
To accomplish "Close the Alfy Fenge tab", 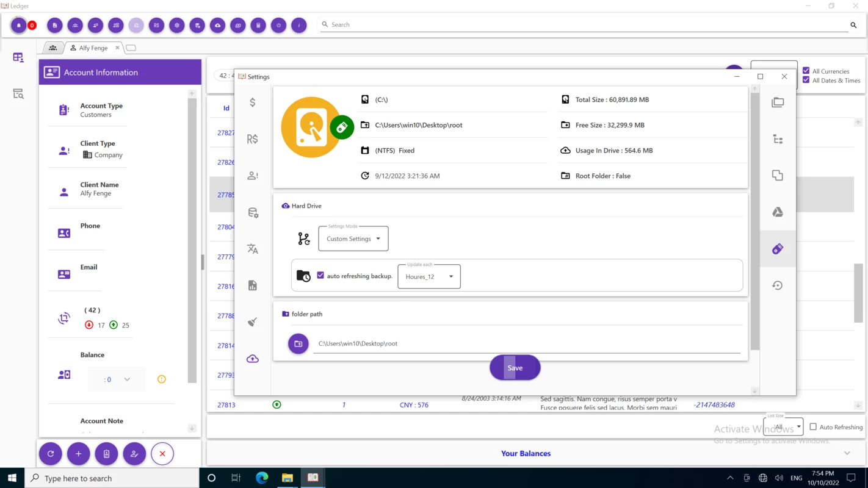I will (x=117, y=48).
